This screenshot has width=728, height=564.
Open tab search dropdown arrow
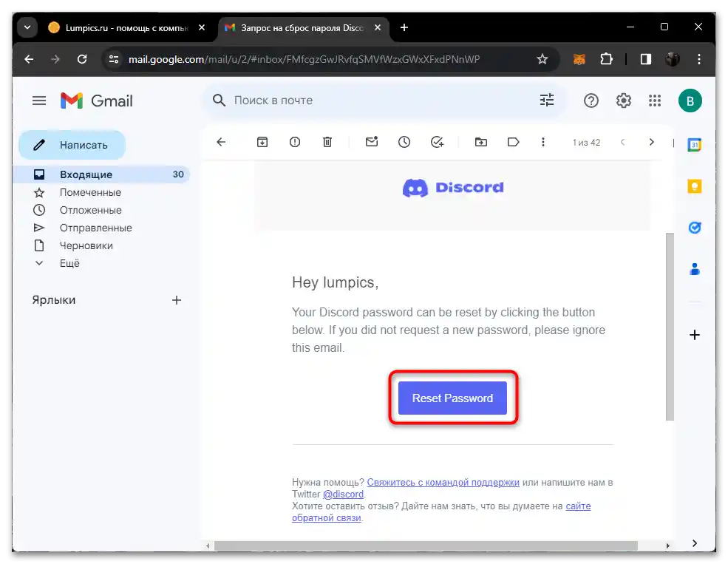coord(27,27)
